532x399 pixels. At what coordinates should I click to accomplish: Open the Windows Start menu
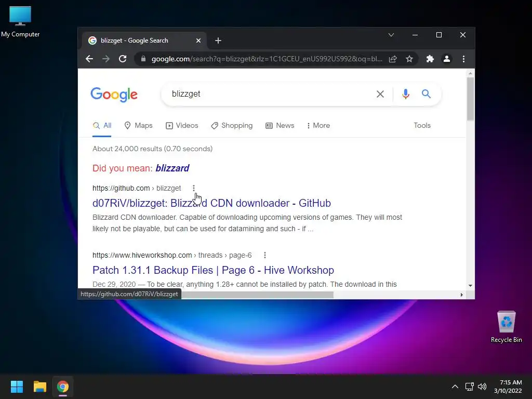(17, 387)
